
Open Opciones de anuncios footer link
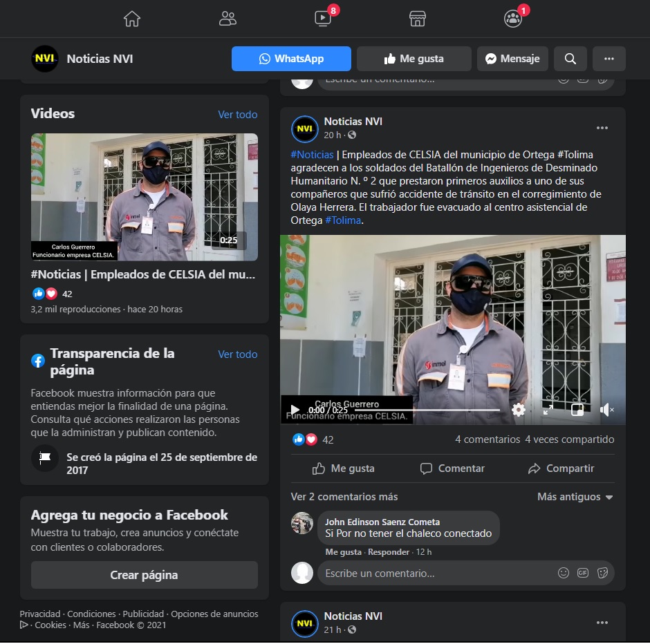click(x=215, y=614)
